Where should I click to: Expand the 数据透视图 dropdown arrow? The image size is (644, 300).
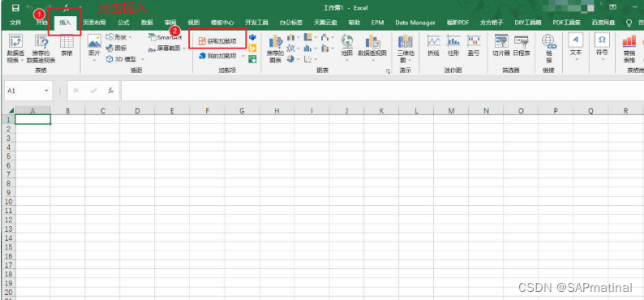(372, 60)
